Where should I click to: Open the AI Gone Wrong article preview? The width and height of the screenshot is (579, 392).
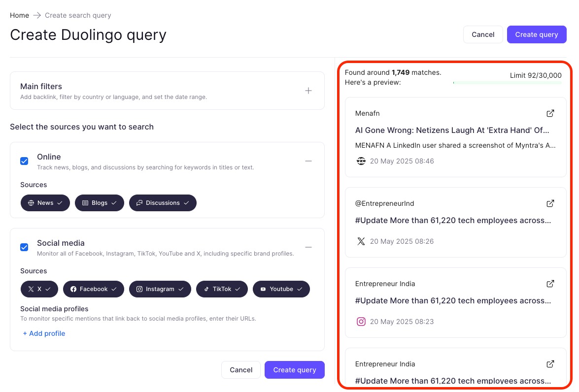point(452,131)
